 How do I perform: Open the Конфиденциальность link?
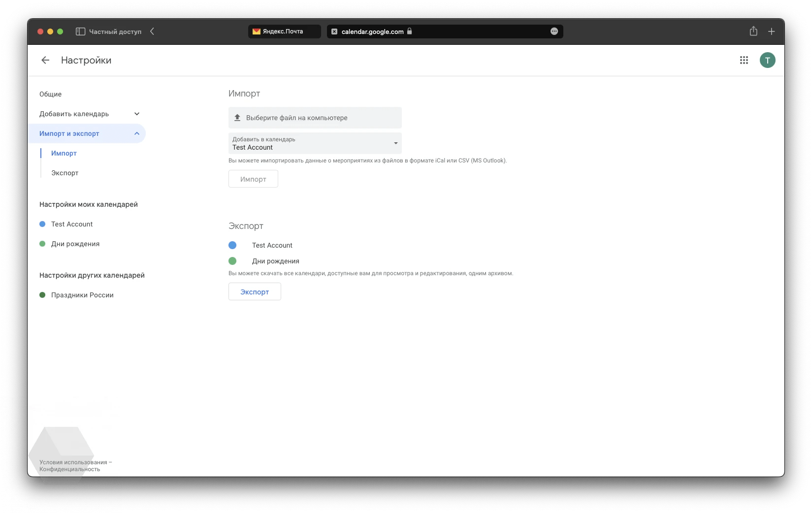coord(70,469)
